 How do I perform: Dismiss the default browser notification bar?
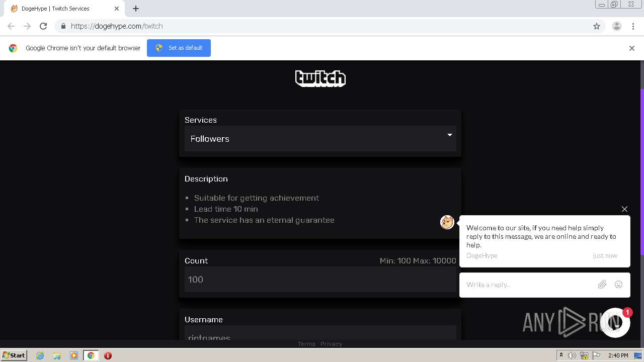point(632,48)
